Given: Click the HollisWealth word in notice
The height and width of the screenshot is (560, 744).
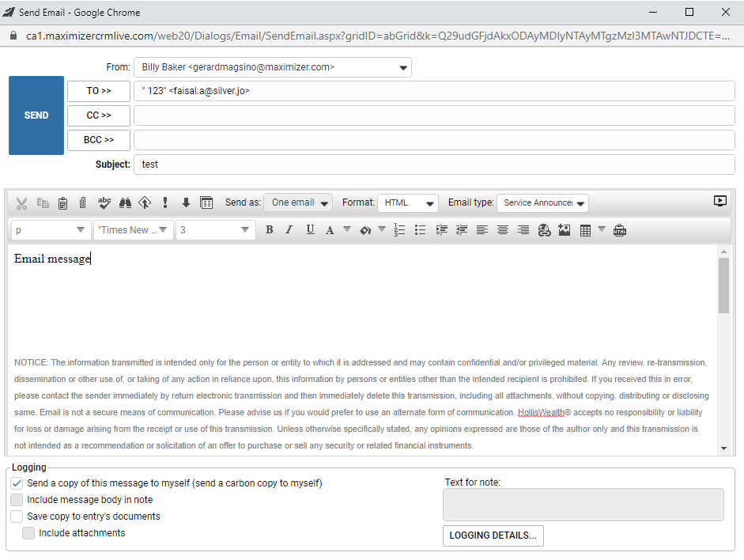Looking at the screenshot, I should click(x=542, y=412).
